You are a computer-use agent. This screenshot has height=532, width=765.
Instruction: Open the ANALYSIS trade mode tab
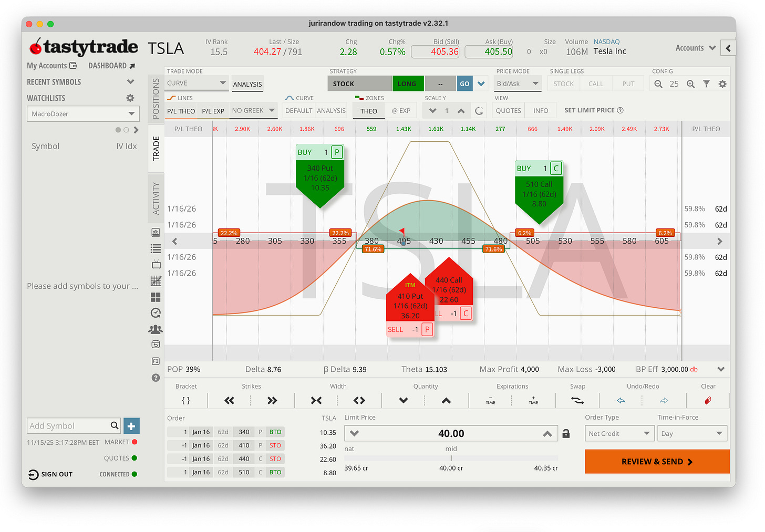click(x=247, y=84)
